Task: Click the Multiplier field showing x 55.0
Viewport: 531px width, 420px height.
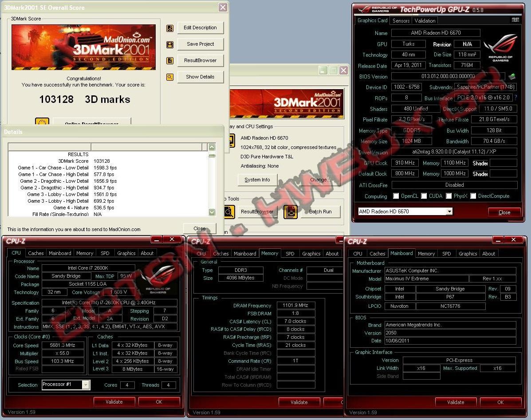Action: (62, 353)
